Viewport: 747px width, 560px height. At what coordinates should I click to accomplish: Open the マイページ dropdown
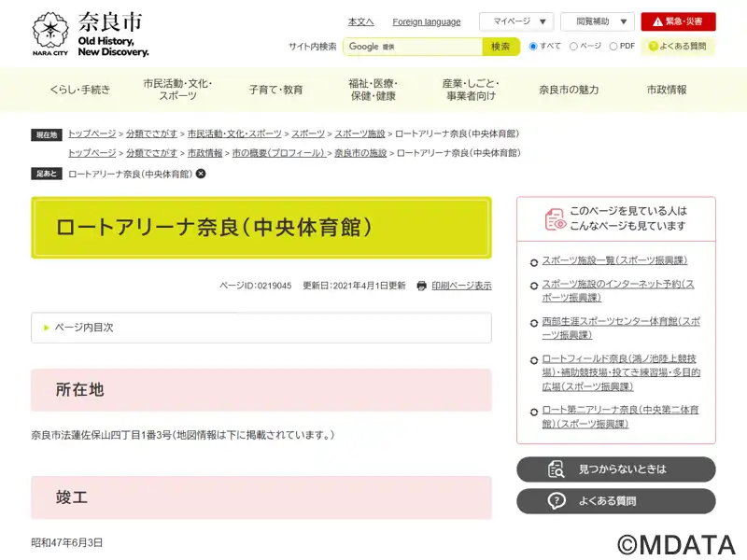pyautogui.click(x=516, y=21)
